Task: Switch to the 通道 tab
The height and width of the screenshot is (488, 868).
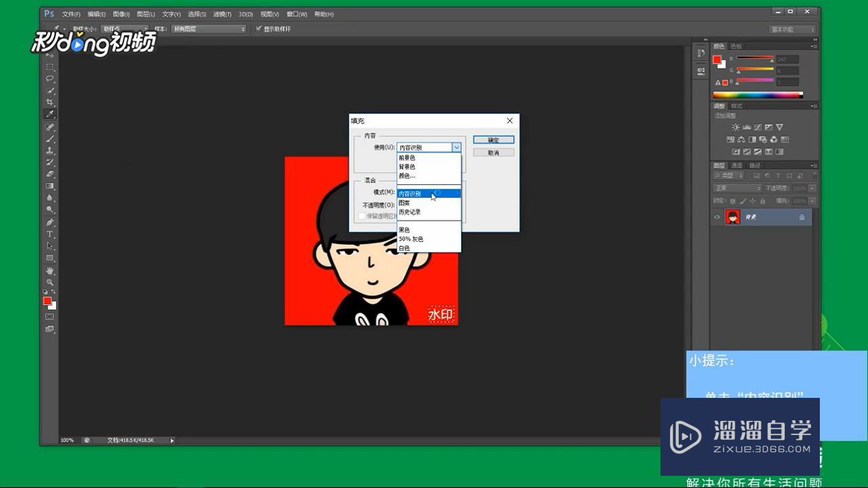Action: [737, 165]
